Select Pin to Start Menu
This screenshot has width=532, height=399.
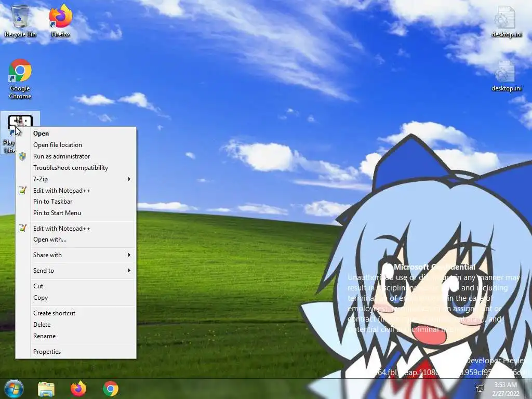(76, 213)
